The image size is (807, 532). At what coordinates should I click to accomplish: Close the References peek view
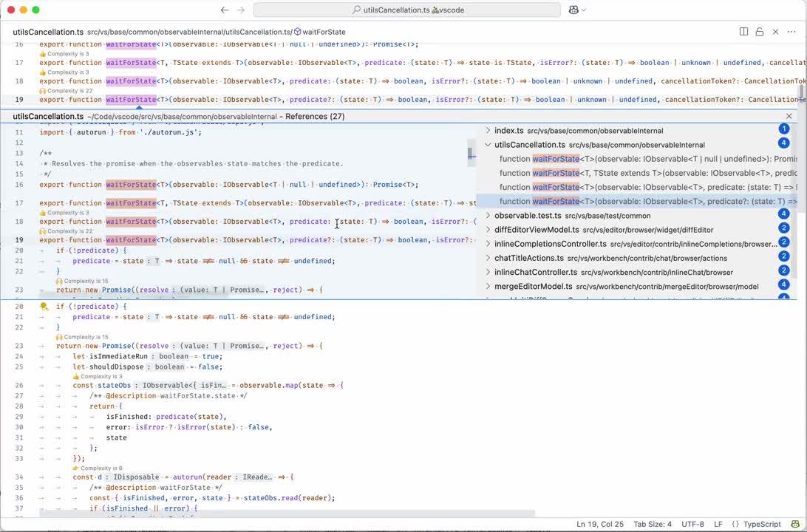[x=789, y=116]
